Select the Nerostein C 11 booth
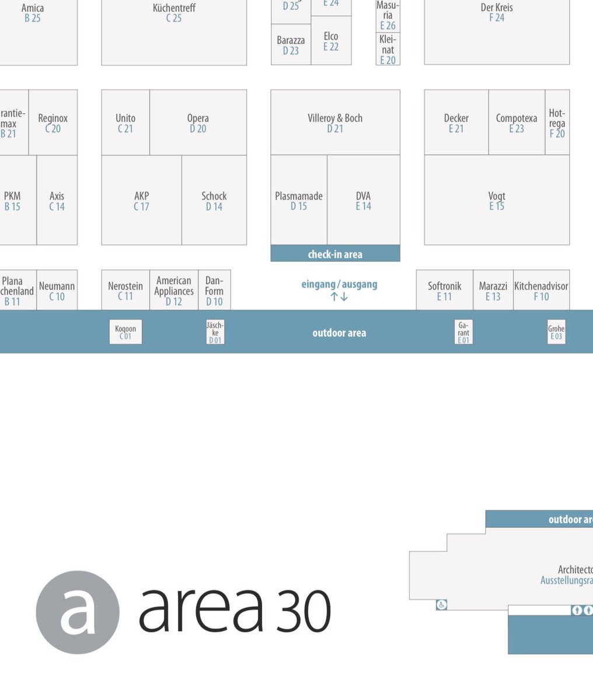The height and width of the screenshot is (700, 593). [125, 290]
